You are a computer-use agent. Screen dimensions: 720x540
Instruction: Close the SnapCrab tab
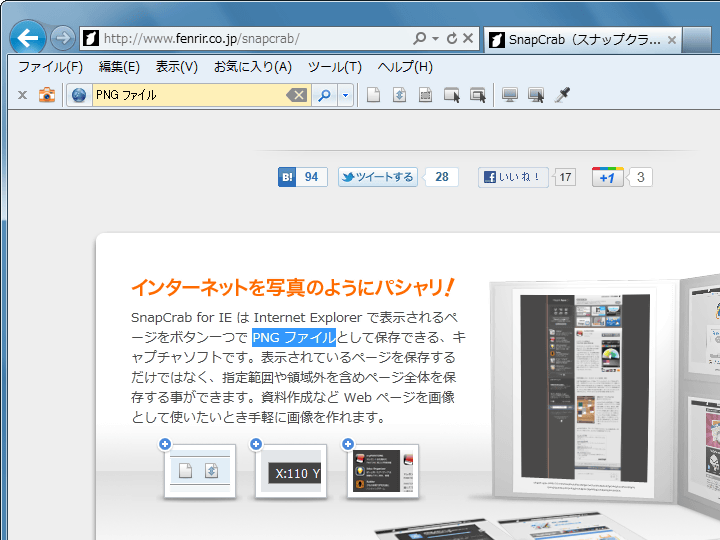pyautogui.click(x=672, y=40)
